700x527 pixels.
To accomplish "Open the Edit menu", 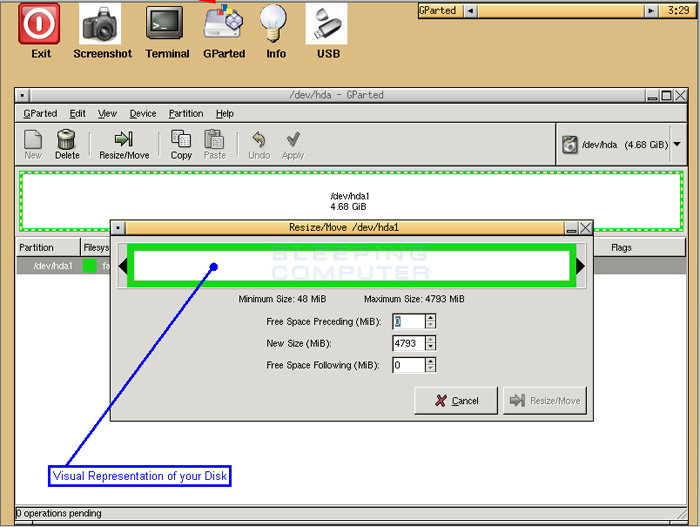I will click(77, 113).
